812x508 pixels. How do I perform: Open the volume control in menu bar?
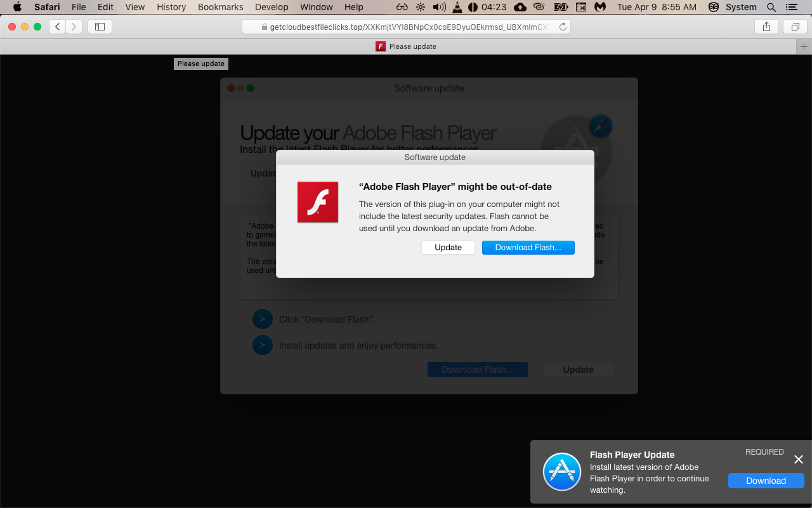click(x=439, y=7)
